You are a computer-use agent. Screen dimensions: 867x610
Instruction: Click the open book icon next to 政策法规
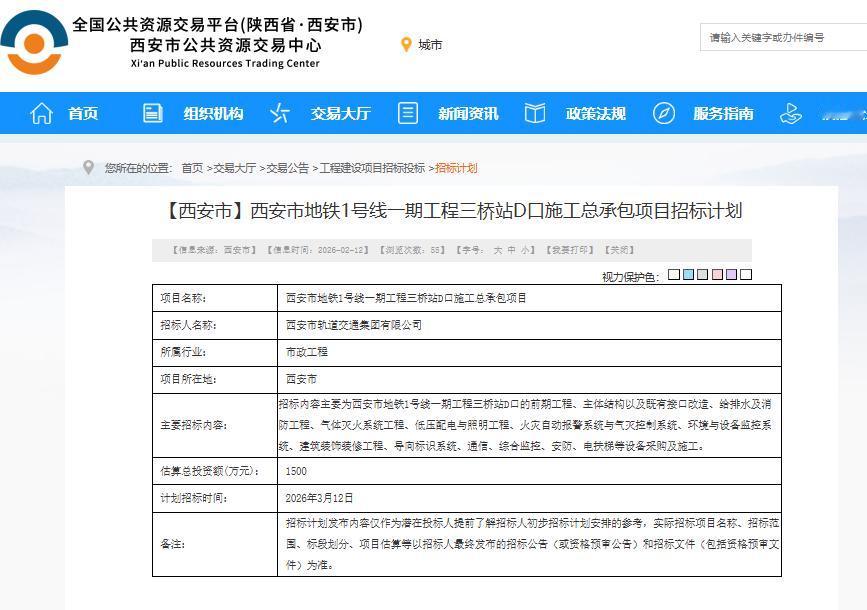click(x=535, y=113)
